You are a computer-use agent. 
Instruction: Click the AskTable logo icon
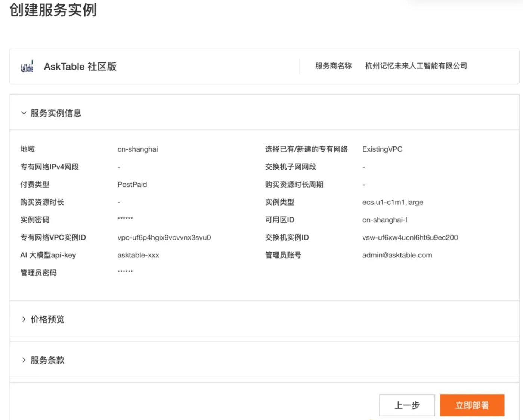coord(27,67)
